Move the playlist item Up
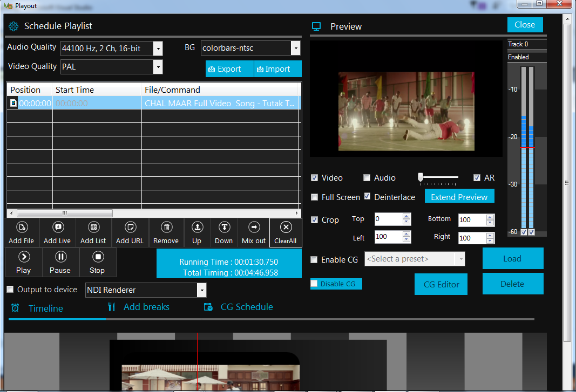This screenshot has height=392, width=576. (x=197, y=233)
